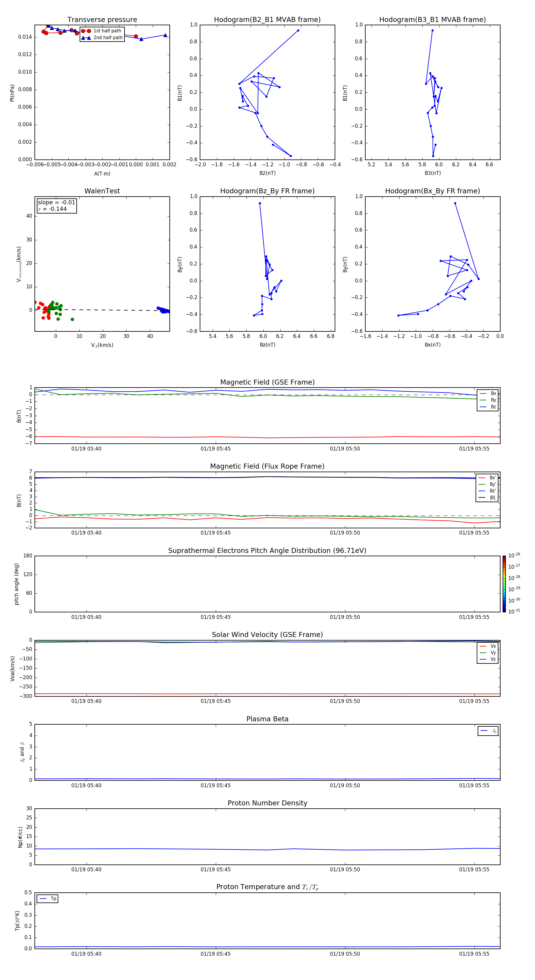Click '01/19 05:40' under GSE magnetic field

click(86, 449)
